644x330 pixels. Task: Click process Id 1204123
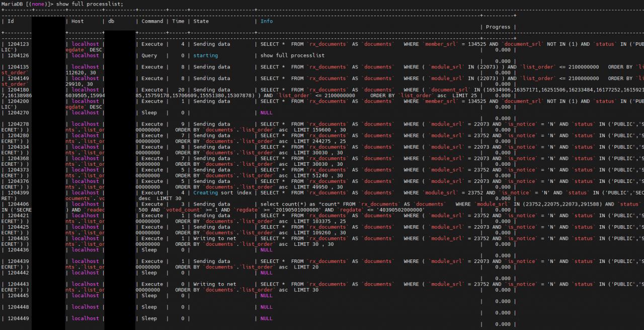click(x=18, y=44)
